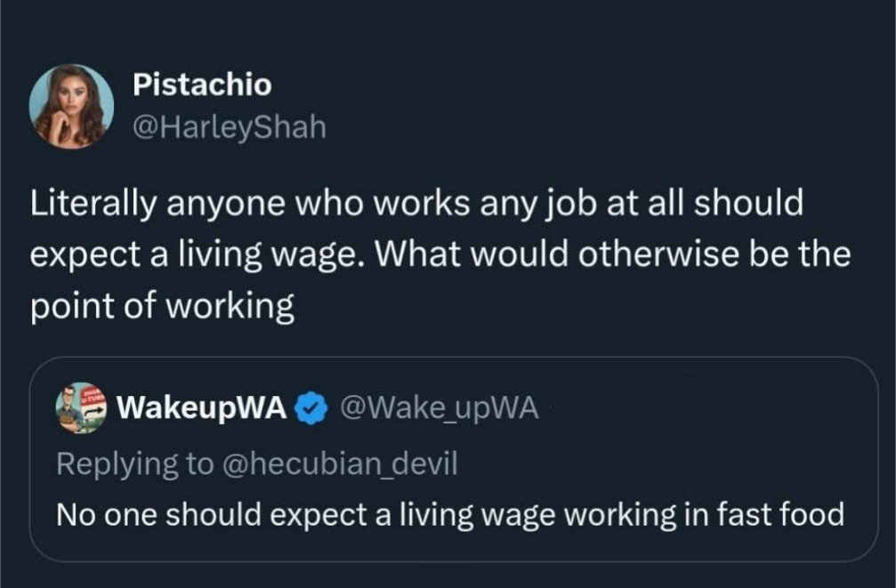The height and width of the screenshot is (588, 896).
Task: Open the WakeupWA avatar image
Action: (81, 408)
